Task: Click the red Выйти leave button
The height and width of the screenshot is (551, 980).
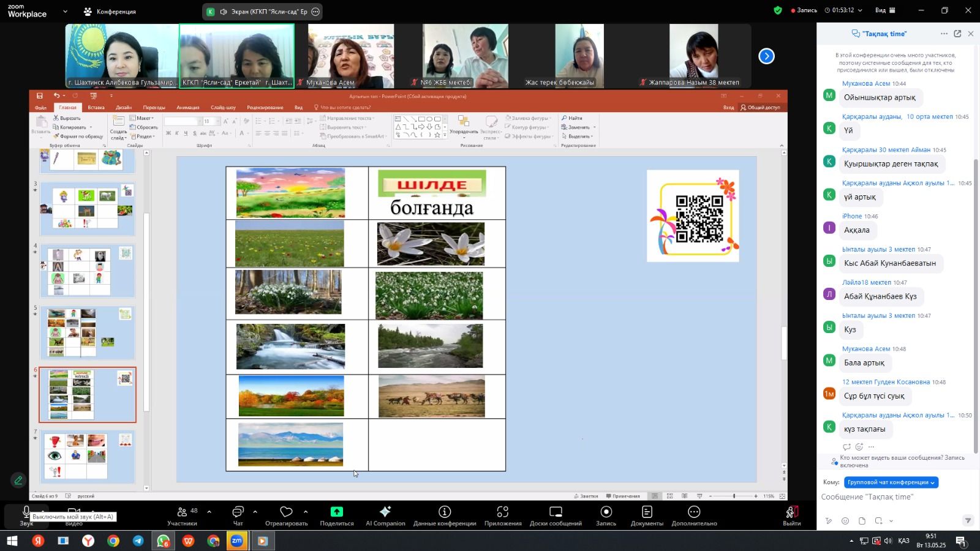Action: [x=791, y=512]
